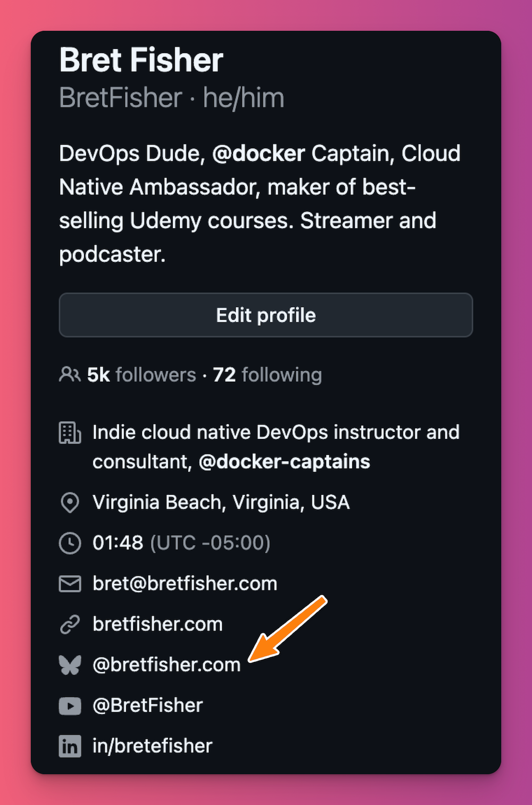The height and width of the screenshot is (805, 532).
Task: Open the bretfisher.com website link
Action: (x=157, y=624)
